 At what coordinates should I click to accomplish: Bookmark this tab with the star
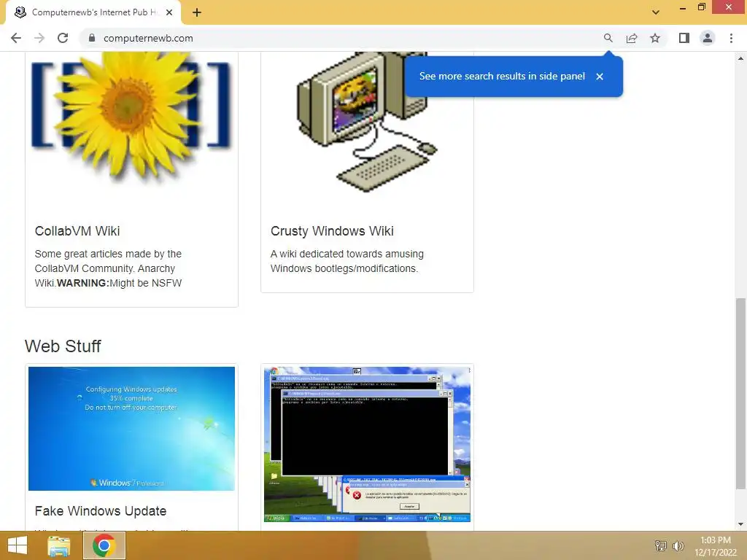coord(655,38)
